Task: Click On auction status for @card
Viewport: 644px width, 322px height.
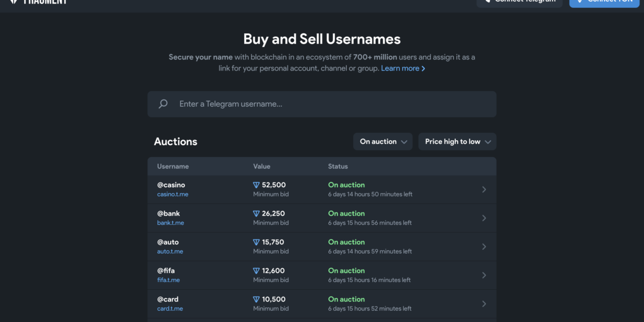Action: (346, 299)
